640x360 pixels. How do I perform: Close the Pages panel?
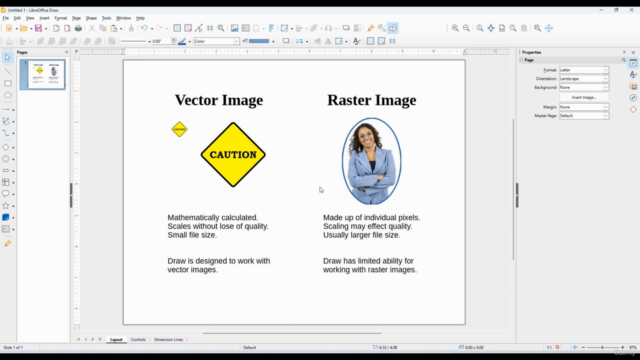(x=67, y=52)
